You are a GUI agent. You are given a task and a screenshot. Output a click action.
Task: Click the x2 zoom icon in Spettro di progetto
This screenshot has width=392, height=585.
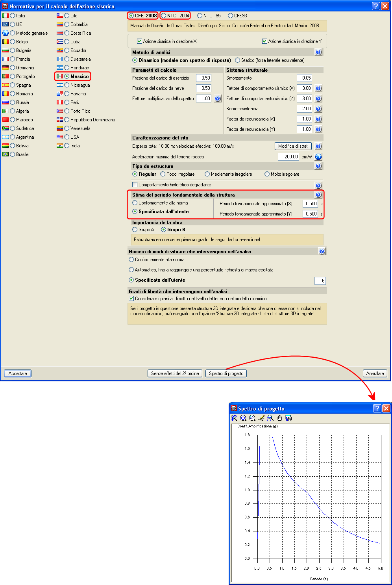(x=252, y=418)
